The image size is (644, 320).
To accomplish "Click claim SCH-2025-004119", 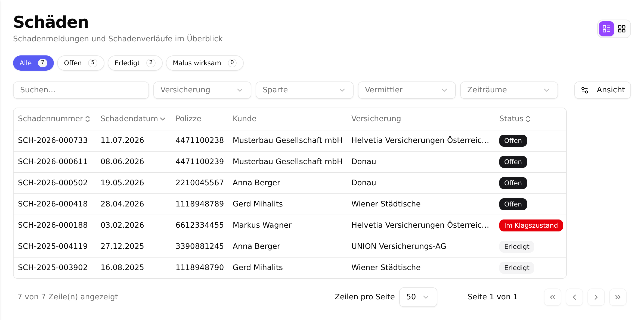I will [x=53, y=246].
